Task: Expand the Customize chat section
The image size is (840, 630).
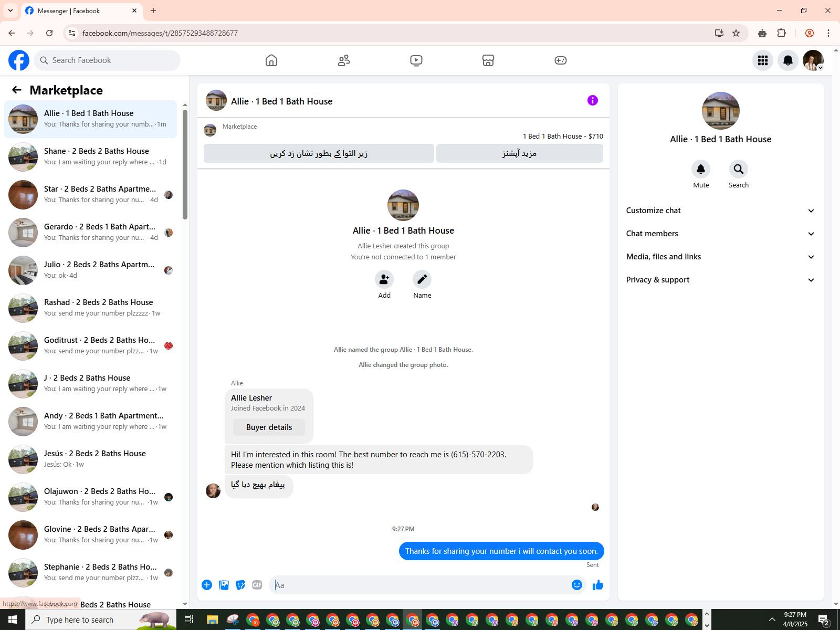Action: point(720,211)
